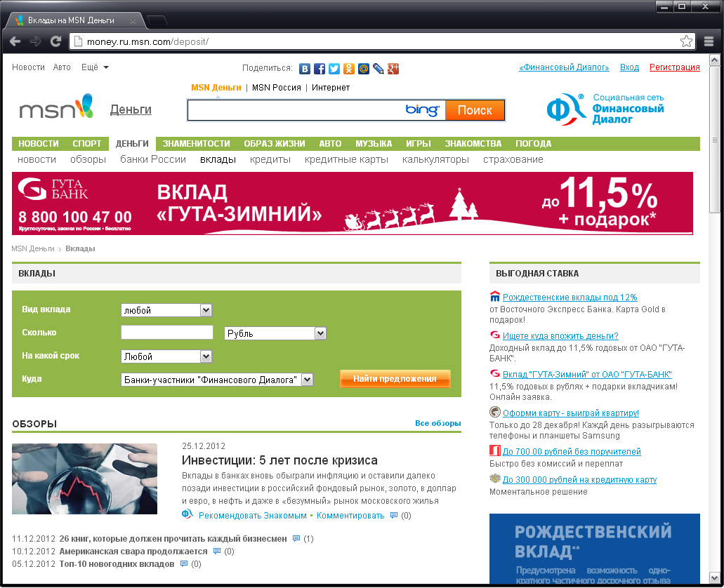Reload the page with refresh icon
This screenshot has width=724, height=588.
(56, 41)
